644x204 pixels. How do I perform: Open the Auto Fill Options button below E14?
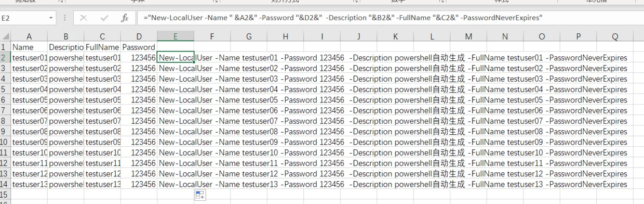click(x=200, y=195)
